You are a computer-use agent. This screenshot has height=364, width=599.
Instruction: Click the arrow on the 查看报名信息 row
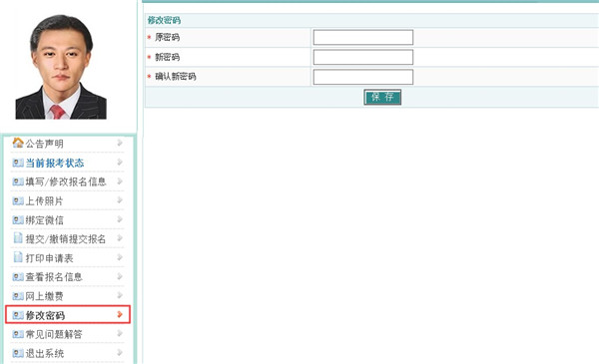[x=120, y=276]
